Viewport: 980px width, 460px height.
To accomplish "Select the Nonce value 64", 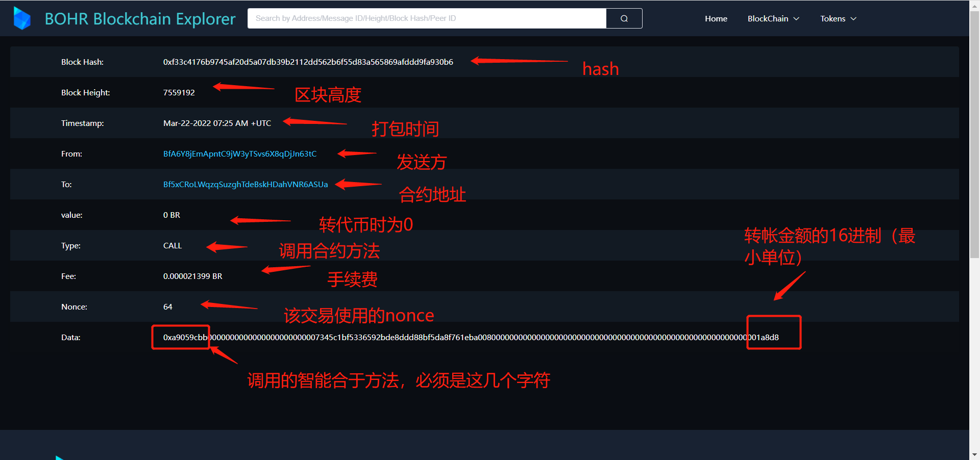I will (167, 306).
